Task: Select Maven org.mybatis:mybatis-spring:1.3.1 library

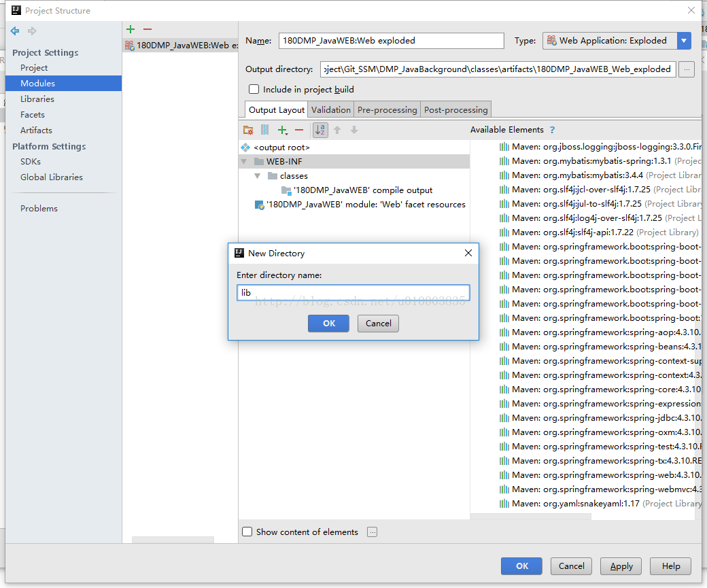Action: [x=600, y=161]
